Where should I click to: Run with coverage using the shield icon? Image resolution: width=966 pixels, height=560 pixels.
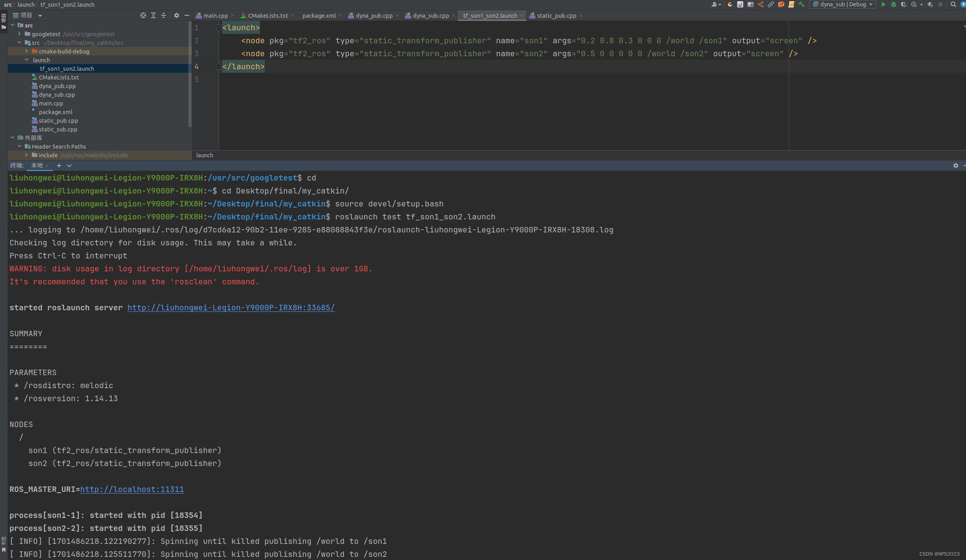click(903, 4)
